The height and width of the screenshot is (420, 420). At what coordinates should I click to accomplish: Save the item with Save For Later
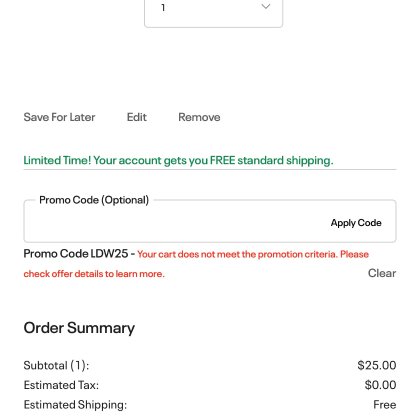point(59,117)
